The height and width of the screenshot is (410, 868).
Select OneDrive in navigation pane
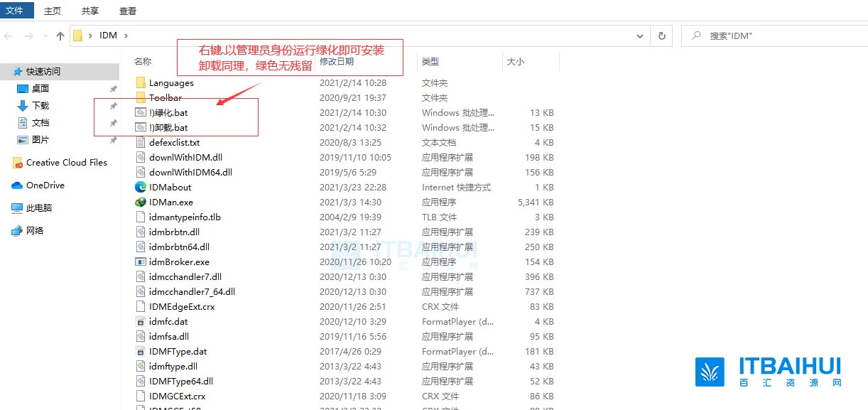(x=45, y=185)
